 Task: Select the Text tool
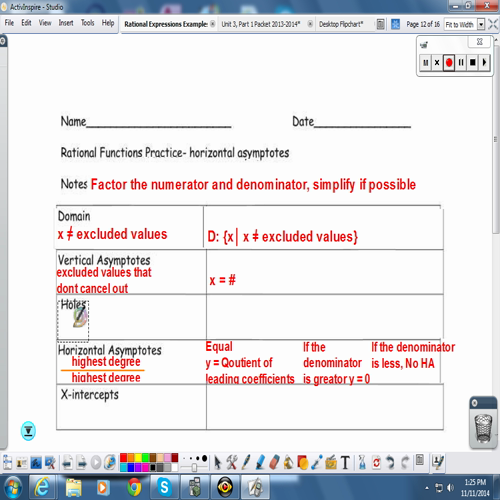coord(345,463)
